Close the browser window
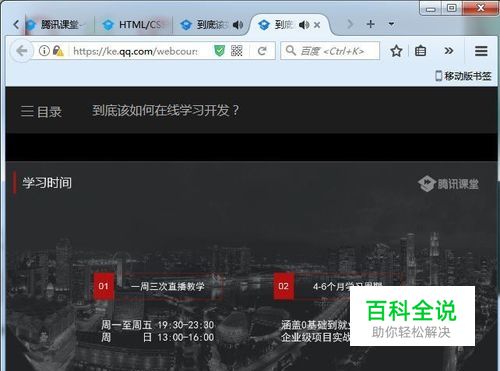The width and height of the screenshot is (500, 371). [480, 8]
